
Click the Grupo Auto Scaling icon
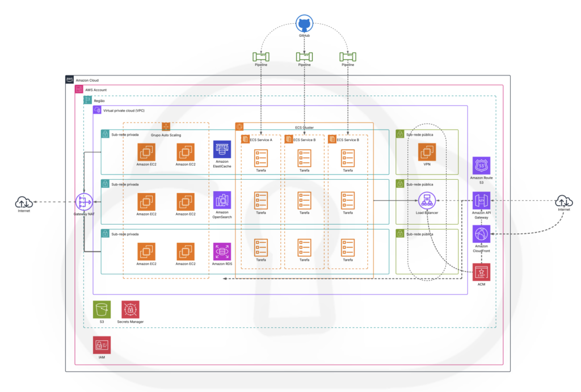coord(166,127)
